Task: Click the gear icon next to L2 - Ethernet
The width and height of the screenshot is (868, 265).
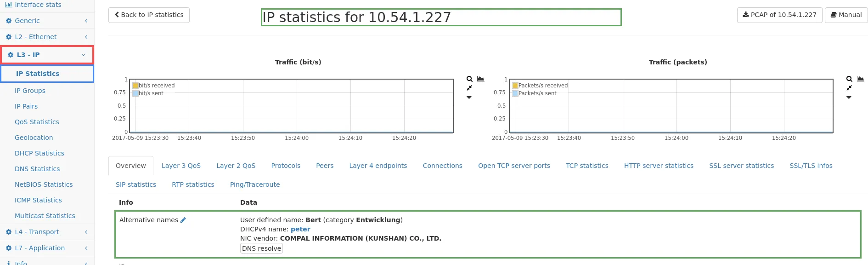Action: pos(8,37)
